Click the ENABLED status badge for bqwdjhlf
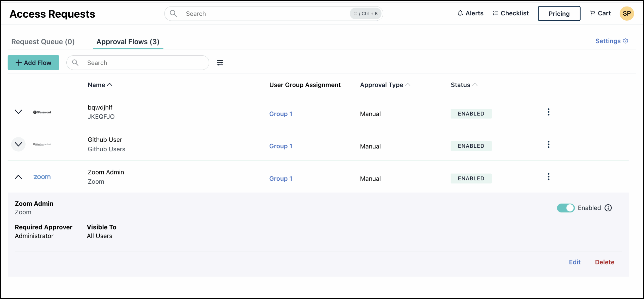The width and height of the screenshot is (644, 299). [471, 114]
